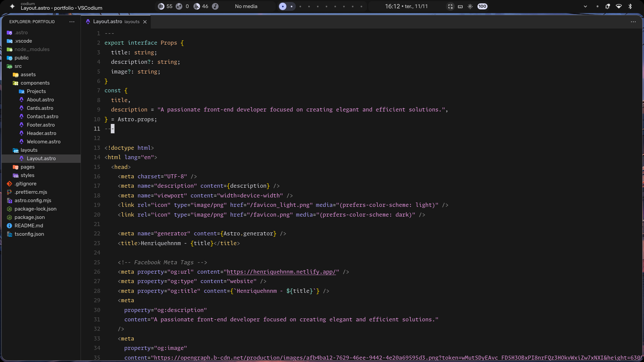The image size is (644, 362).
Task: Collapse the components folder in explorer
Action: pos(35,83)
